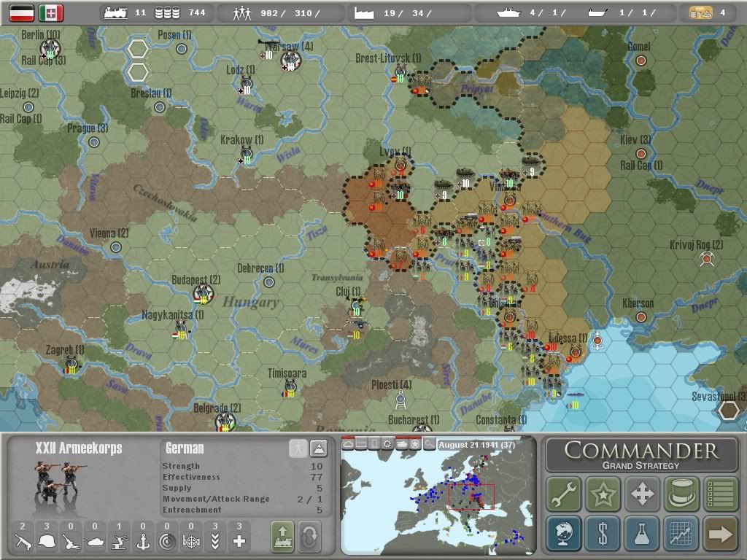
Task: Open the globe strategic map button
Action: [x=564, y=533]
